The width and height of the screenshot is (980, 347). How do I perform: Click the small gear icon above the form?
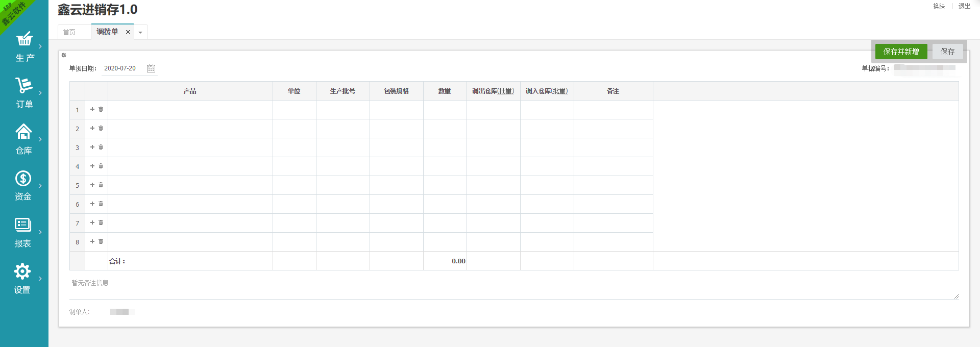[64, 55]
